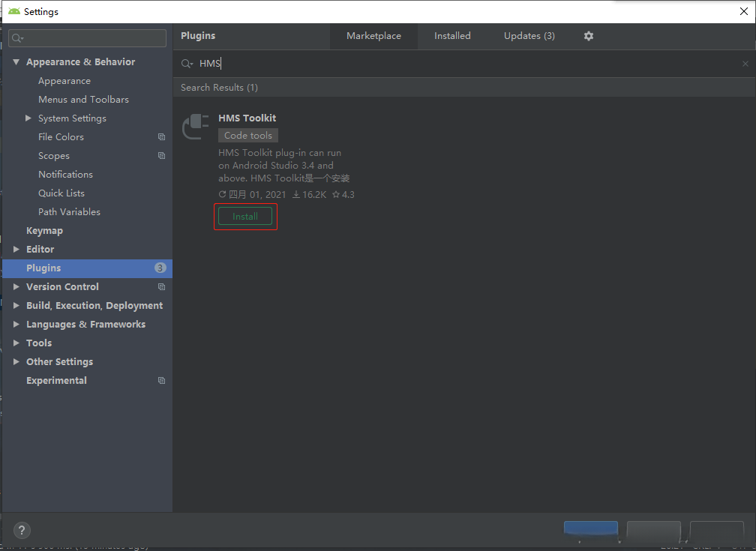This screenshot has width=756, height=551.
Task: Clear the HMS plugin search text
Action: pos(745,64)
